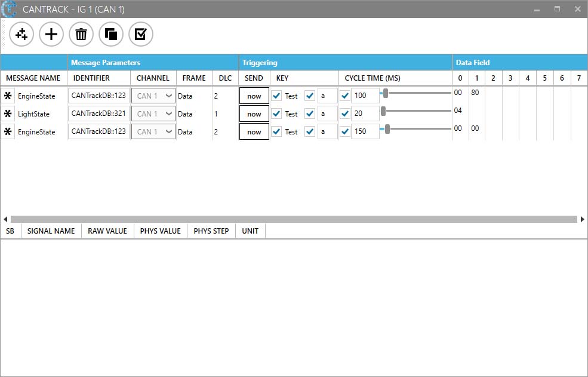Viewport: 588px width, 377px height.
Task: Click the checkmark select-all toolbar icon
Action: pyautogui.click(x=141, y=35)
